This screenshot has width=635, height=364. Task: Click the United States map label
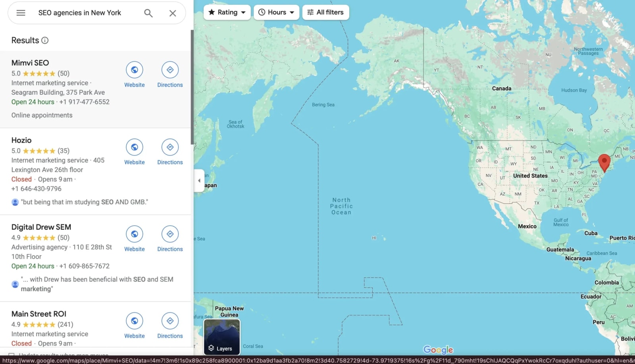[530, 176]
